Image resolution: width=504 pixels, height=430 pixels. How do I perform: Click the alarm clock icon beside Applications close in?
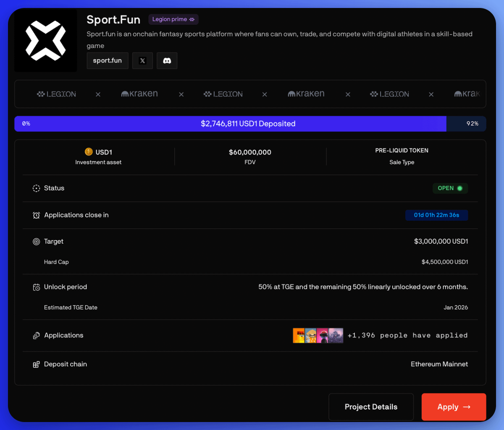pyautogui.click(x=37, y=215)
